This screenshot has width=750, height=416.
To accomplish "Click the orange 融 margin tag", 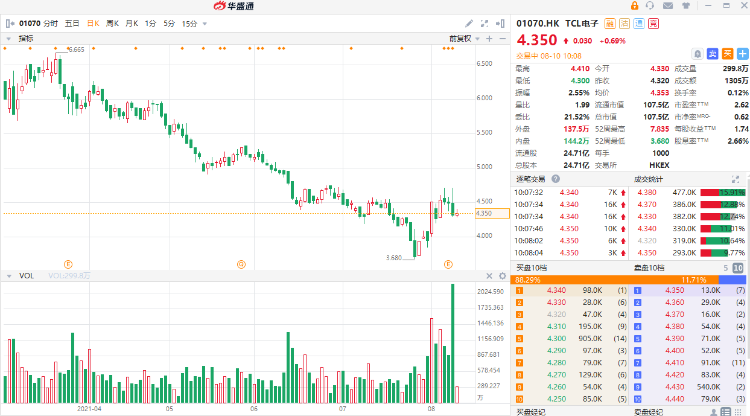I will point(610,23).
